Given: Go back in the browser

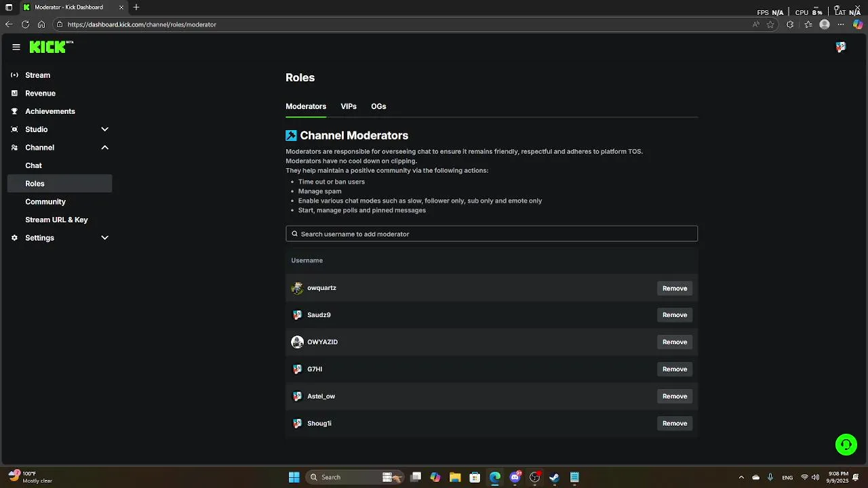Looking at the screenshot, I should (9, 24).
